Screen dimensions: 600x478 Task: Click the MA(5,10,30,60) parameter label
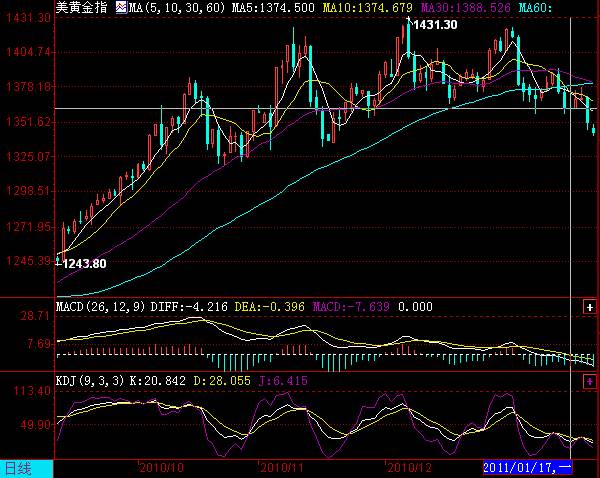[177, 8]
